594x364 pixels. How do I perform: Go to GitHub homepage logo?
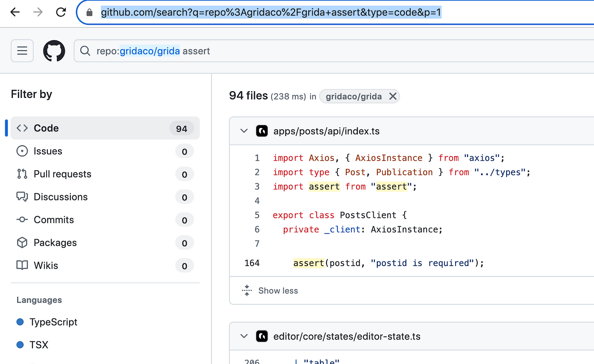54,51
